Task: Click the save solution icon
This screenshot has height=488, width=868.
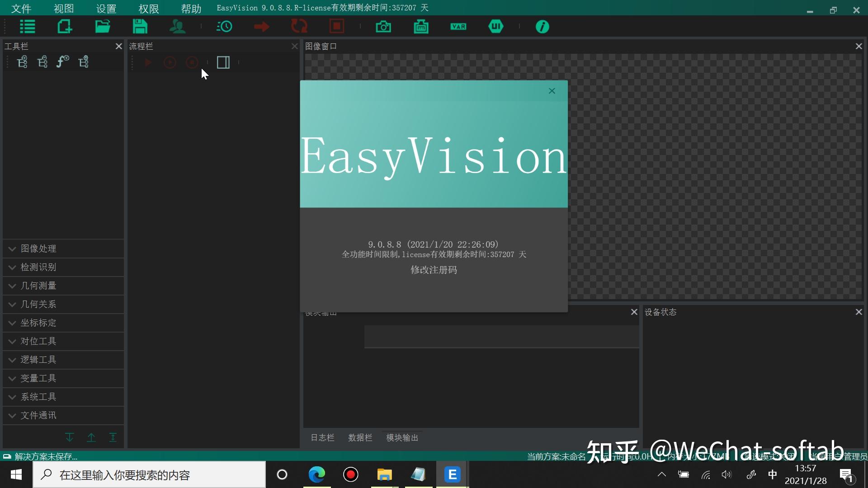Action: click(140, 26)
